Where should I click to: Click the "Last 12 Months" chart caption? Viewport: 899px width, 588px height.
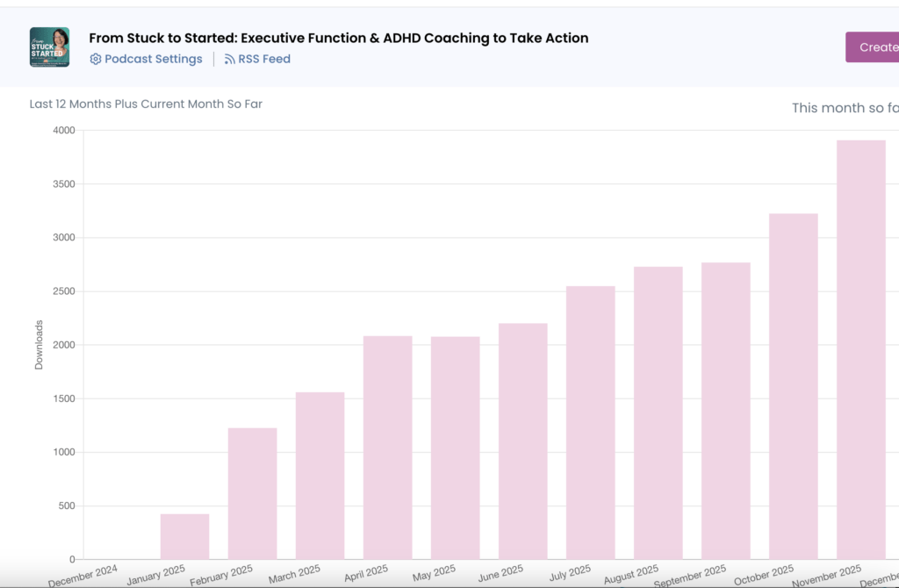click(146, 104)
